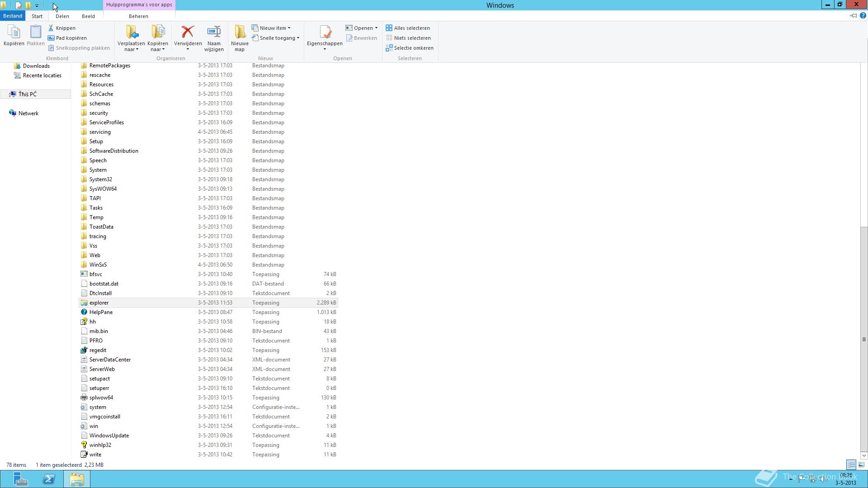The height and width of the screenshot is (488, 868).
Task: Select Netwerk in navigation pane
Action: (x=28, y=113)
